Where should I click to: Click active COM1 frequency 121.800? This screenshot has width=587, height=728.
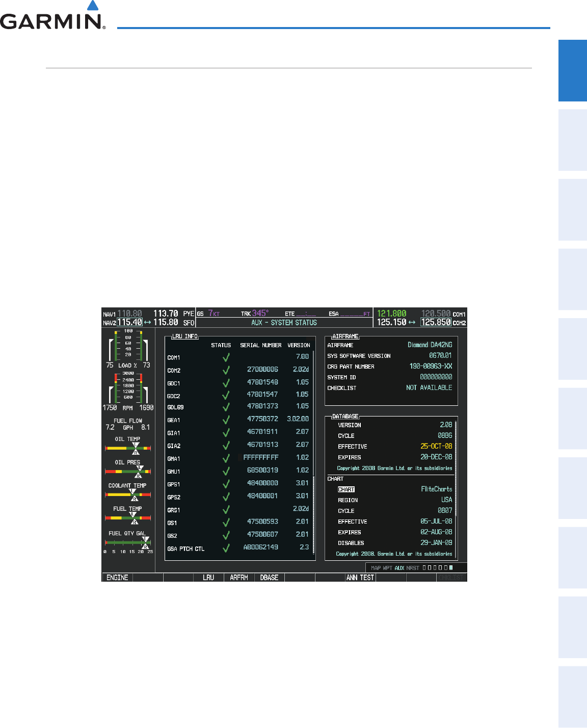pyautogui.click(x=392, y=314)
